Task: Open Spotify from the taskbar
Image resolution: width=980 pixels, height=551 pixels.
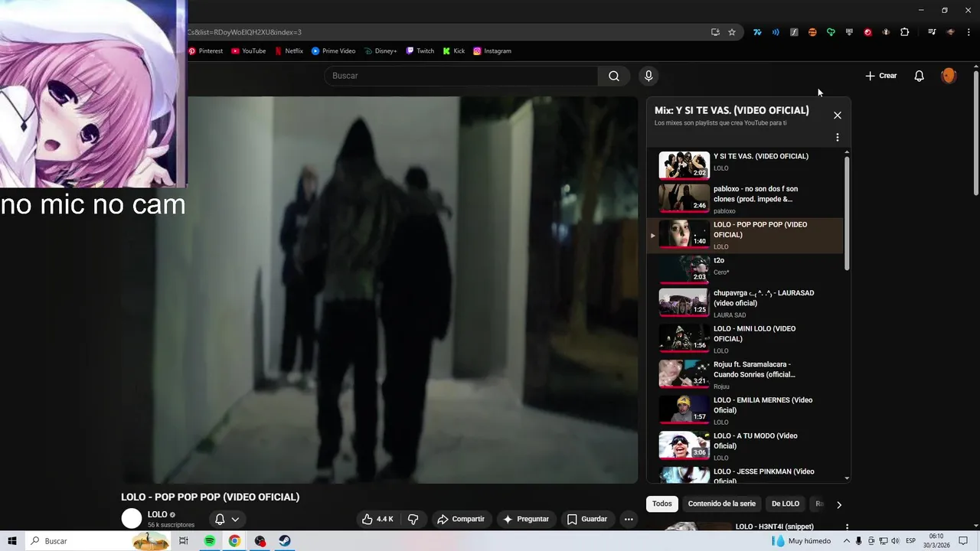Action: tap(209, 541)
